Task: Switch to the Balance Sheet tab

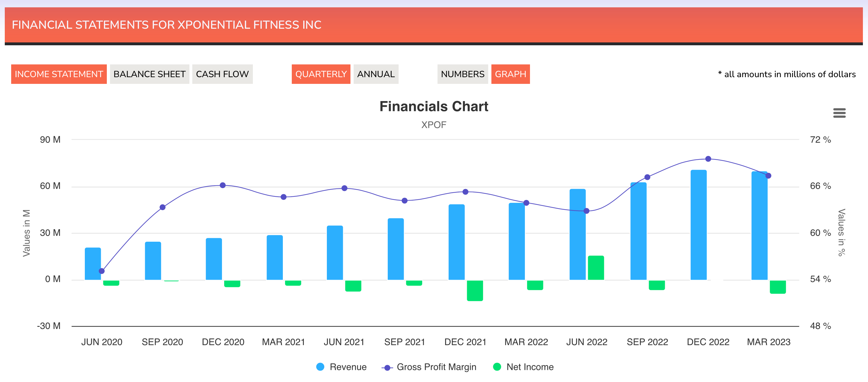Action: tap(149, 74)
